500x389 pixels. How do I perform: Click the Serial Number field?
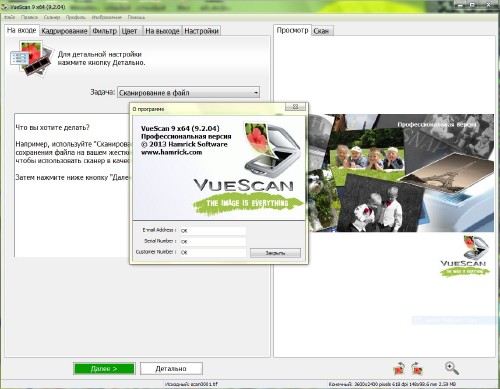213,241
